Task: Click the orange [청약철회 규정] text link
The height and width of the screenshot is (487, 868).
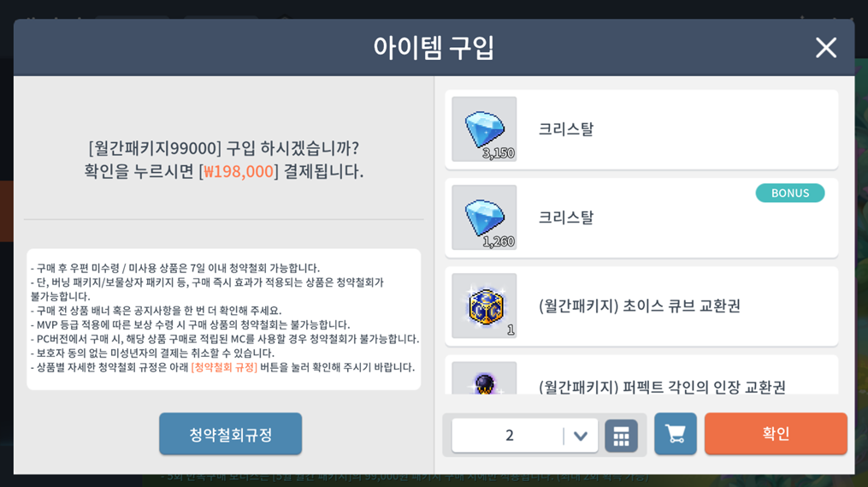Action: [224, 367]
